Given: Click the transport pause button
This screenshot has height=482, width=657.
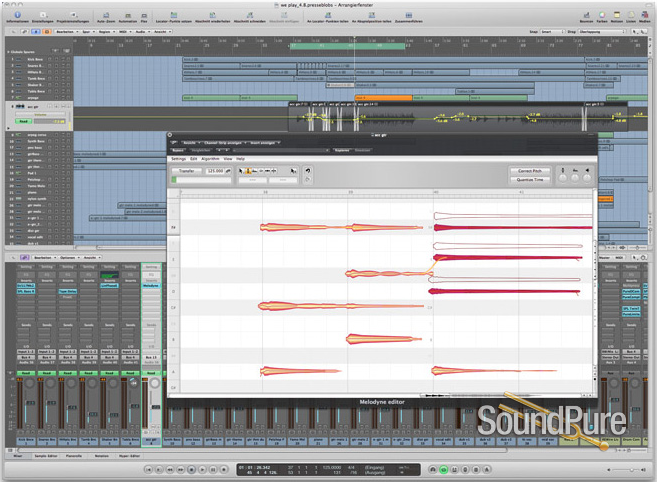Looking at the screenshot, I should (213, 470).
